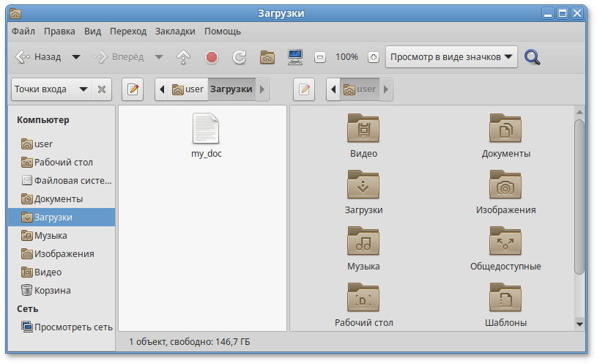
Task: Select 'Корзина' in the sidebar
Action: click(x=52, y=290)
